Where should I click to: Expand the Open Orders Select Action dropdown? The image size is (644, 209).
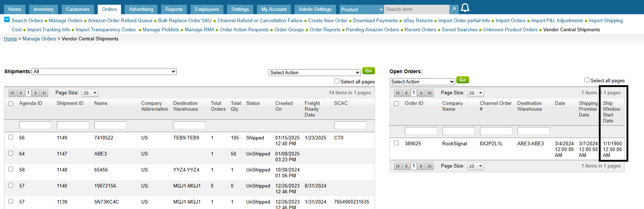[422, 82]
